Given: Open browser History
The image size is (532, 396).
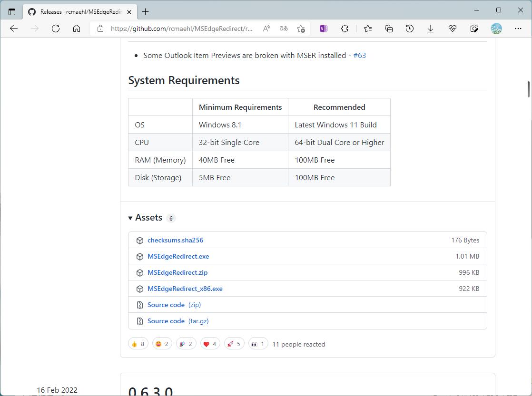Looking at the screenshot, I should [x=410, y=29].
